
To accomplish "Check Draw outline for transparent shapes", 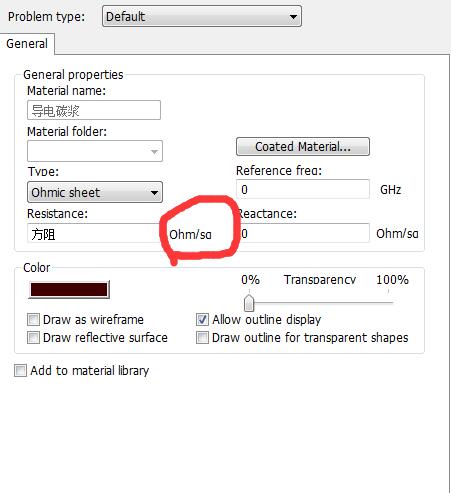I will (202, 337).
